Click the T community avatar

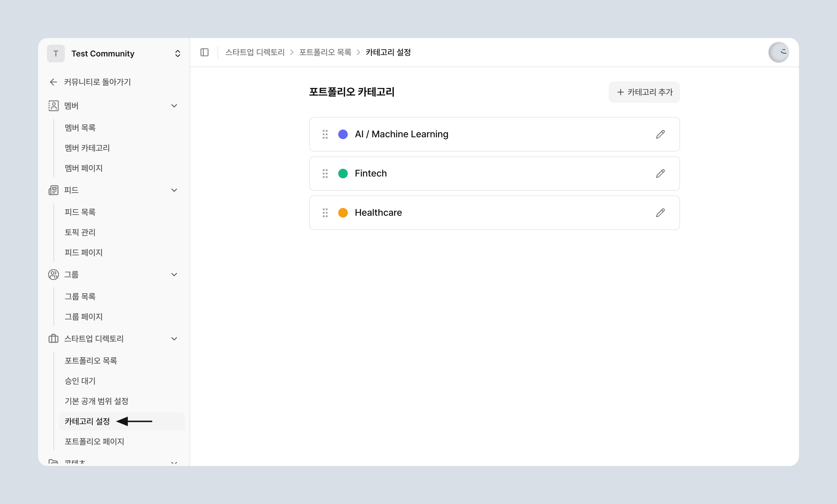pos(56,53)
